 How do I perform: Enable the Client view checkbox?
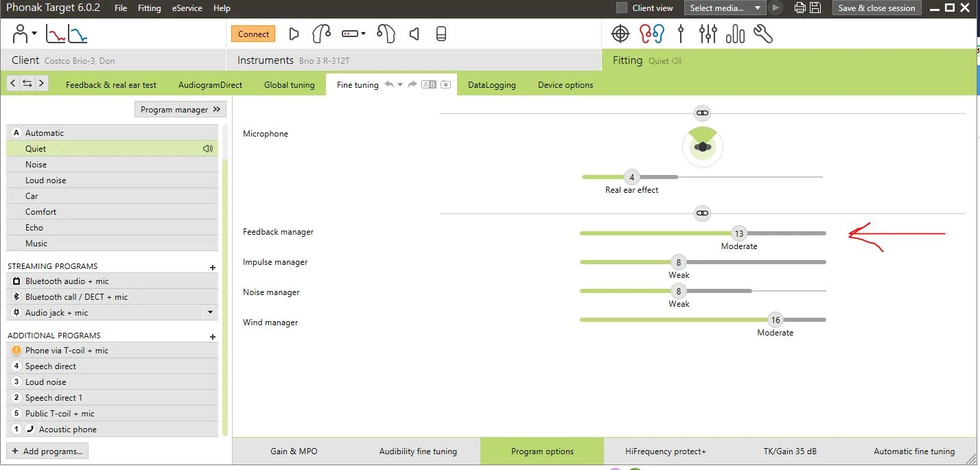click(622, 8)
